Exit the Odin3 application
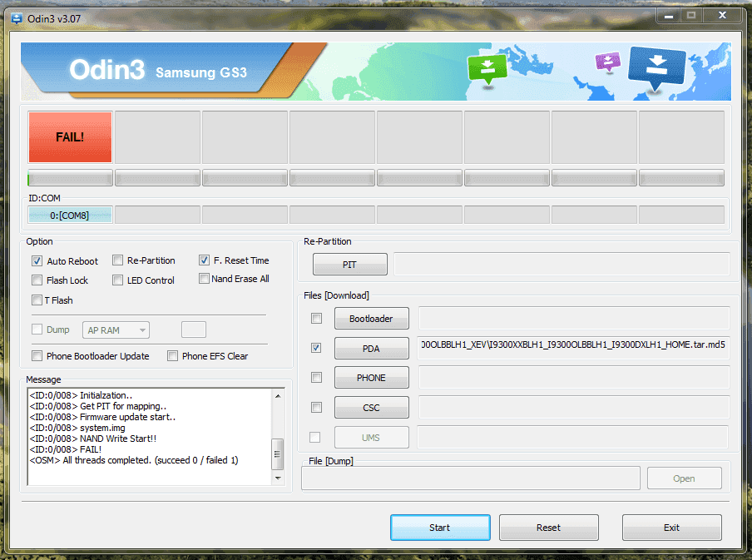Viewport: 752px width, 560px height. (x=672, y=528)
